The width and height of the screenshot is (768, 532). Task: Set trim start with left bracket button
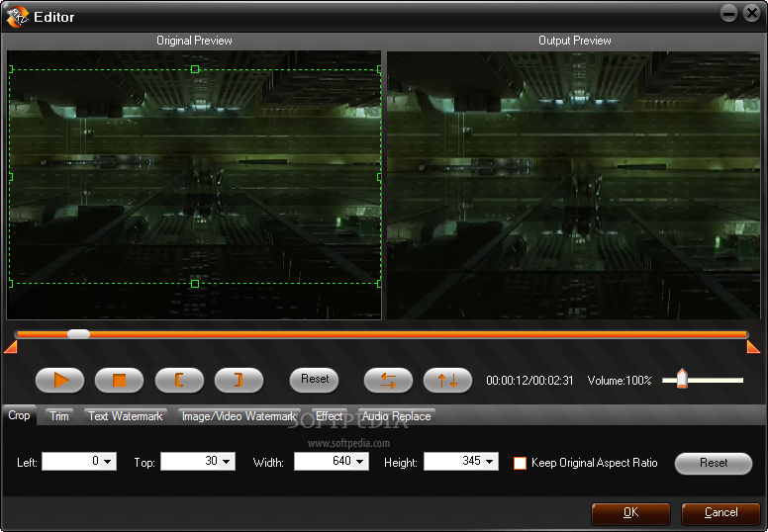click(179, 380)
